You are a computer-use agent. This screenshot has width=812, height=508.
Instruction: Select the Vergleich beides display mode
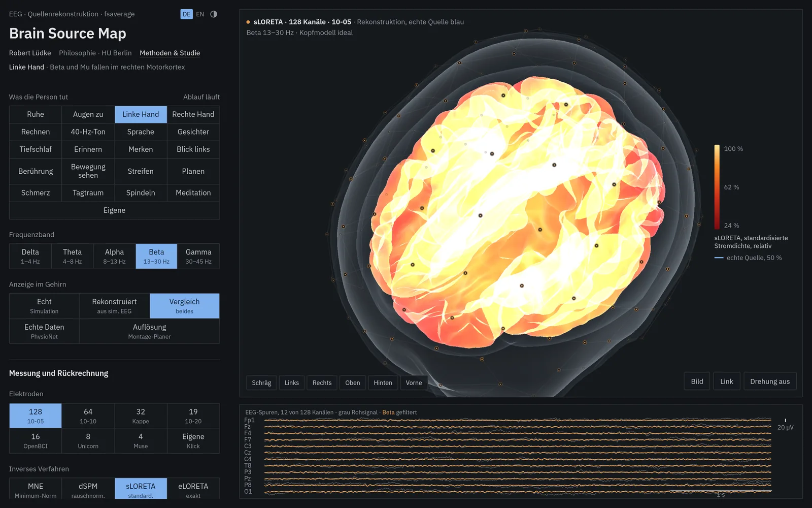coord(185,306)
